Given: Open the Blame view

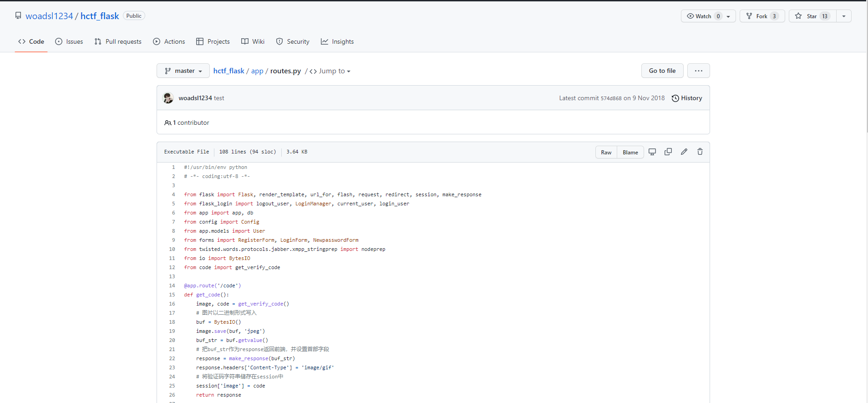Looking at the screenshot, I should (x=630, y=152).
